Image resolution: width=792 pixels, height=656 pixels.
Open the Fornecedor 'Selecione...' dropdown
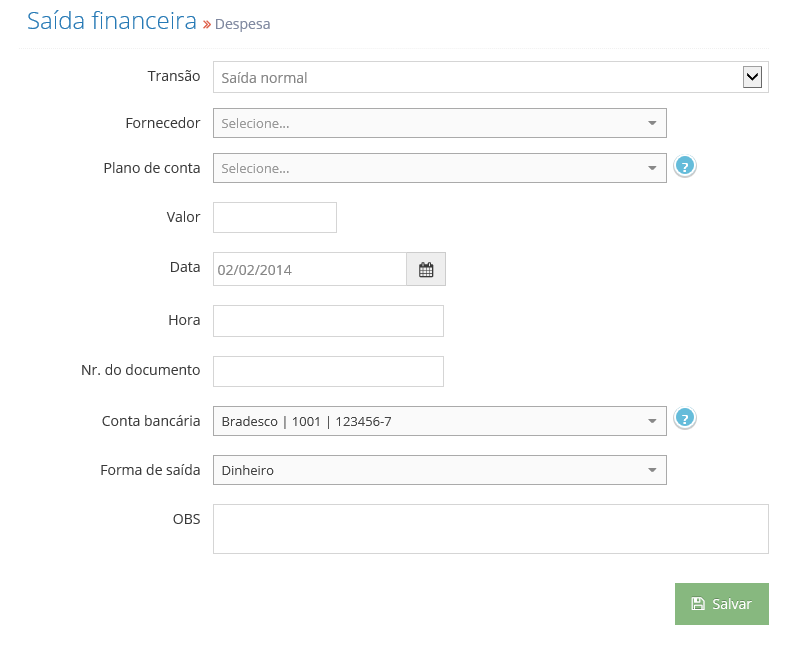439,123
